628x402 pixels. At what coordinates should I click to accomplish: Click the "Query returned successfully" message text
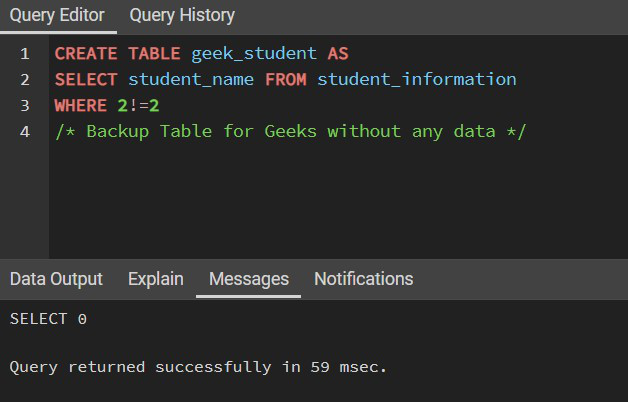point(198,367)
